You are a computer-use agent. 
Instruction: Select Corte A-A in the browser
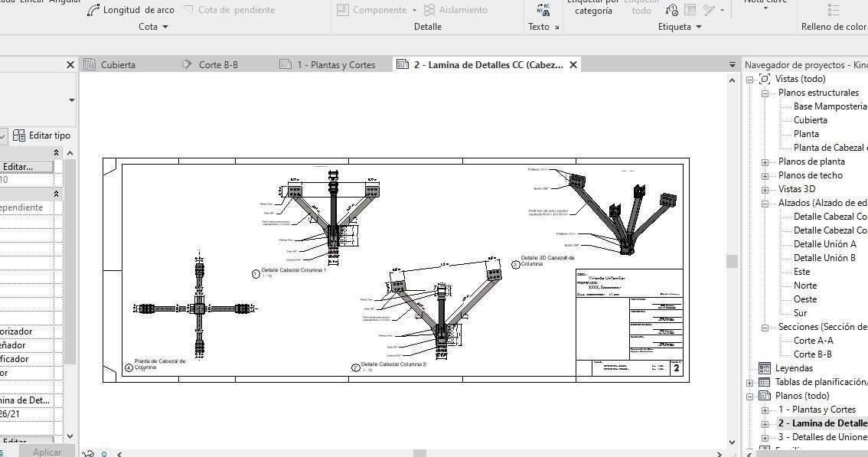(x=813, y=341)
